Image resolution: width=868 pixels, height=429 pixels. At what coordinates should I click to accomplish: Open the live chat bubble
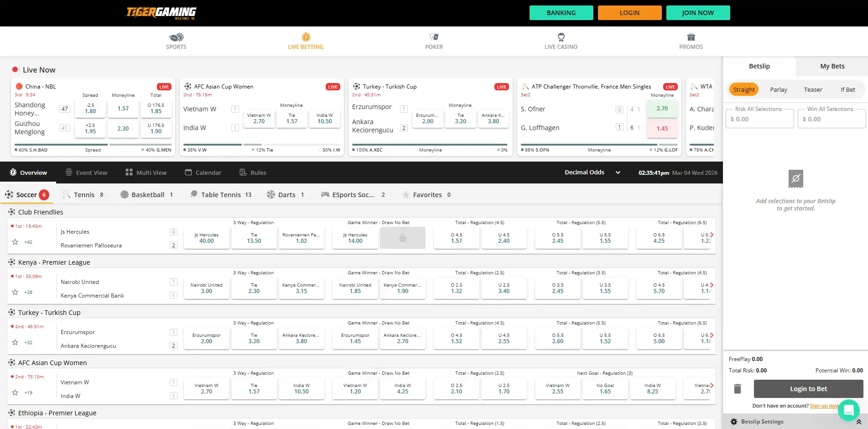click(x=849, y=410)
